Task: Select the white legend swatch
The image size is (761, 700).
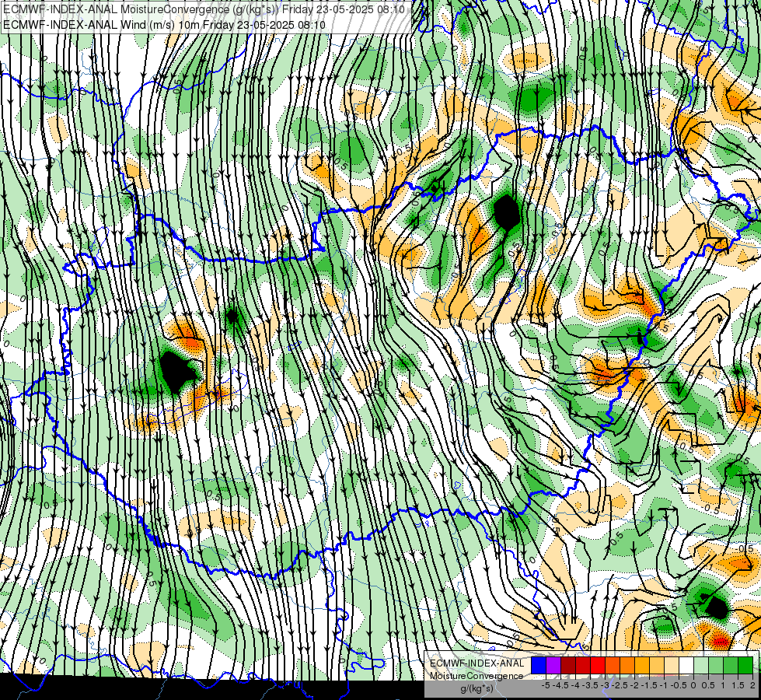Action: [x=686, y=665]
